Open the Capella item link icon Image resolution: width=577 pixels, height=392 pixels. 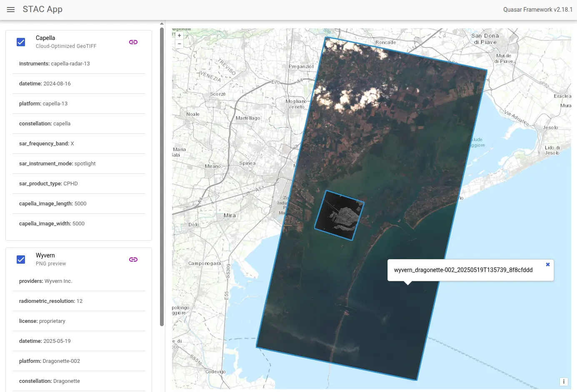click(133, 42)
